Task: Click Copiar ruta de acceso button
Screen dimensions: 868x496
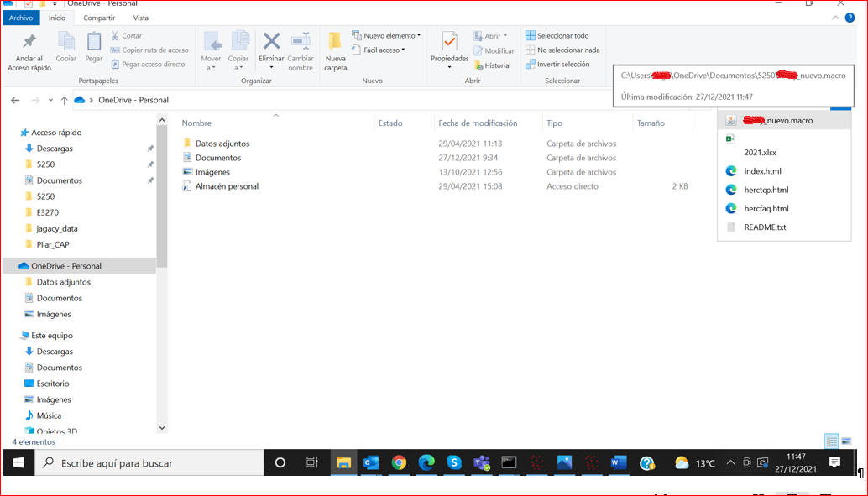Action: click(154, 50)
